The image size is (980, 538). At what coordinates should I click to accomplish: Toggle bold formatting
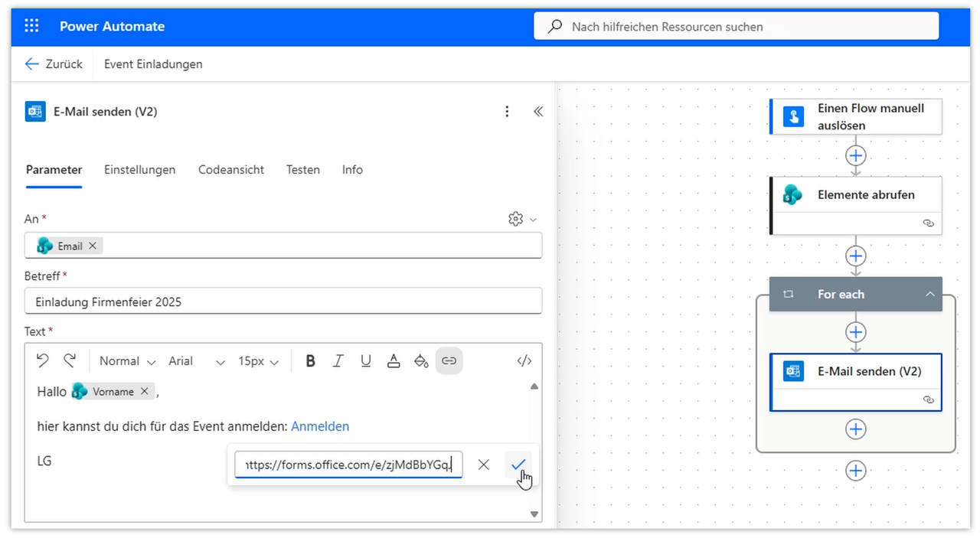pos(310,361)
